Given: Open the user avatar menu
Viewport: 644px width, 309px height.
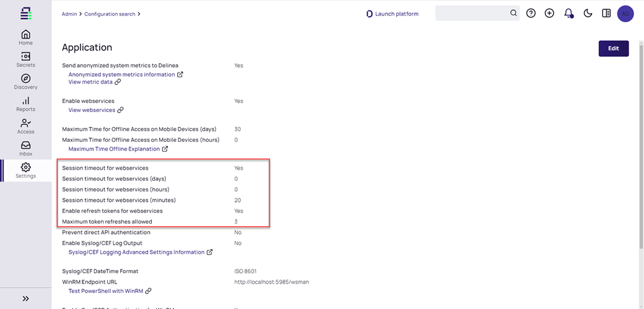Looking at the screenshot, I should [x=625, y=14].
